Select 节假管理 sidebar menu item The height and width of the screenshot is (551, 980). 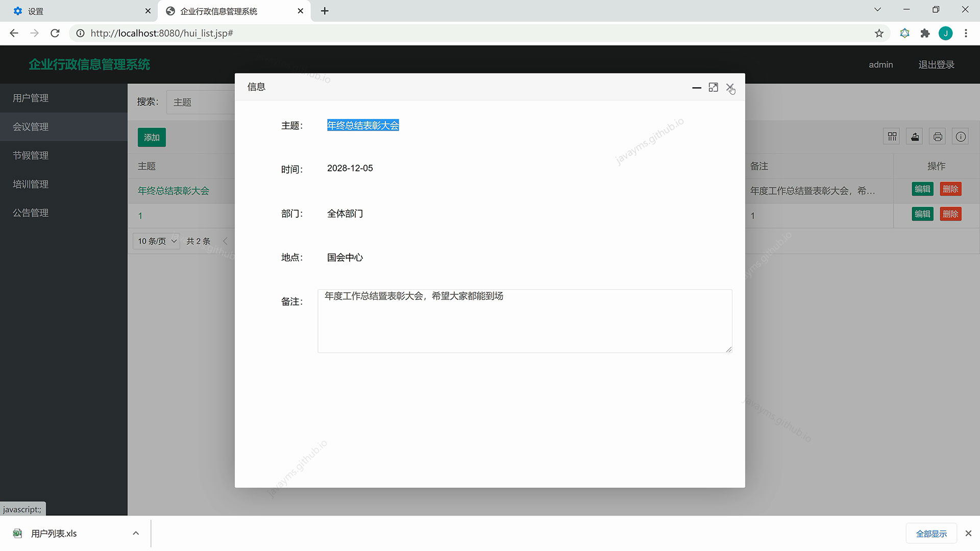(31, 156)
